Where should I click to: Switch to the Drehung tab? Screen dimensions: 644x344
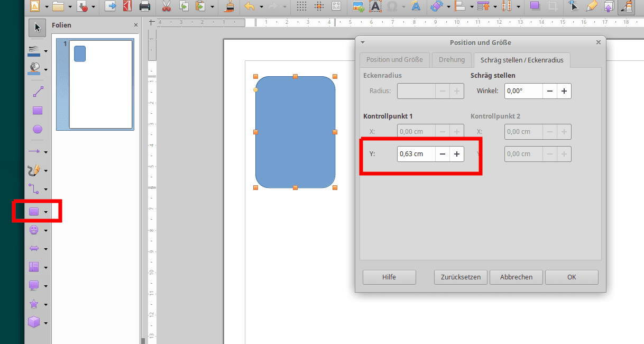pyautogui.click(x=452, y=60)
